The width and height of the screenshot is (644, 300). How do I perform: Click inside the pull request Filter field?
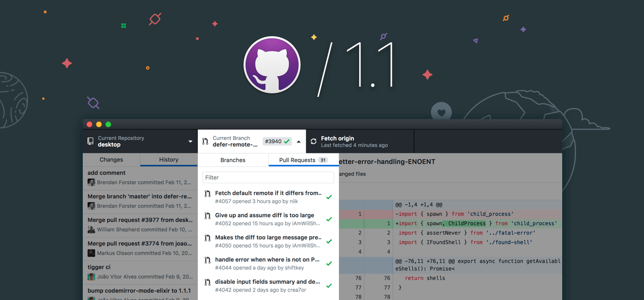pos(268,177)
